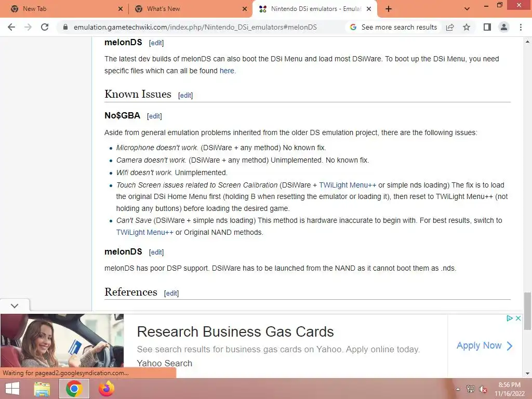Edit the References section
Viewport: 532px width, 399px height.
tap(171, 293)
